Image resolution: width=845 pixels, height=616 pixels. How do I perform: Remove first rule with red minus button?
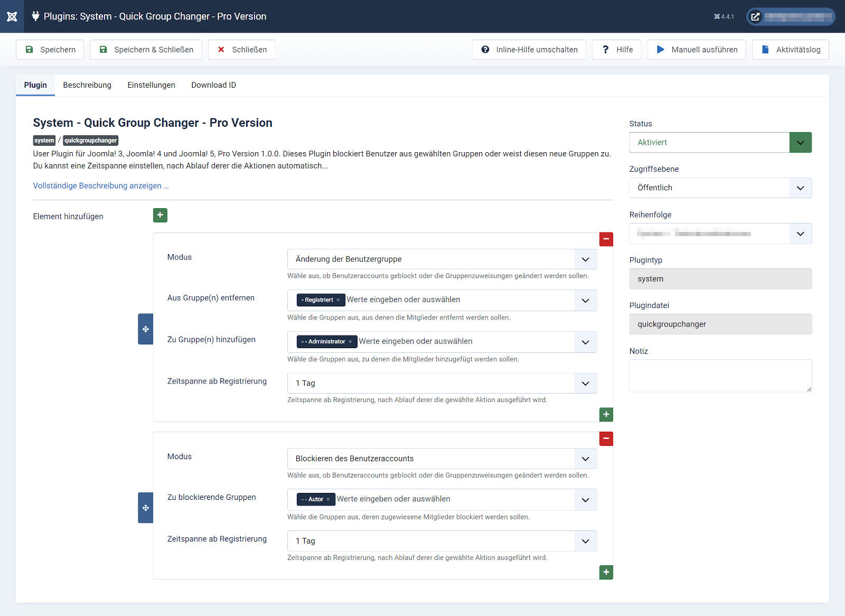(606, 239)
